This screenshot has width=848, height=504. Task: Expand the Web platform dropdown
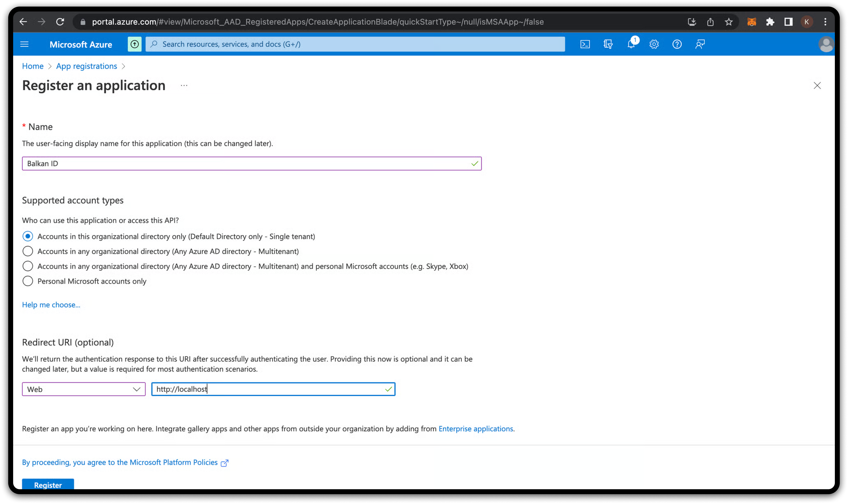click(84, 389)
